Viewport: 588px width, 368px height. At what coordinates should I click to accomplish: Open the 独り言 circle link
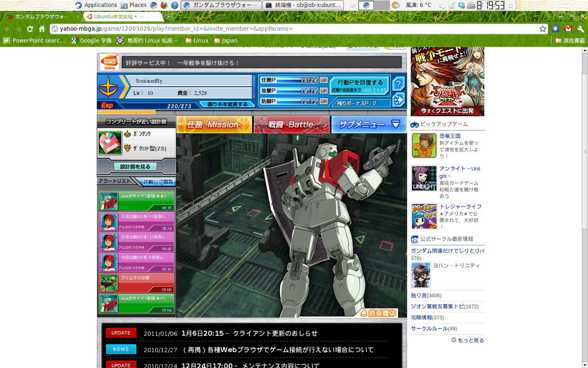419,295
